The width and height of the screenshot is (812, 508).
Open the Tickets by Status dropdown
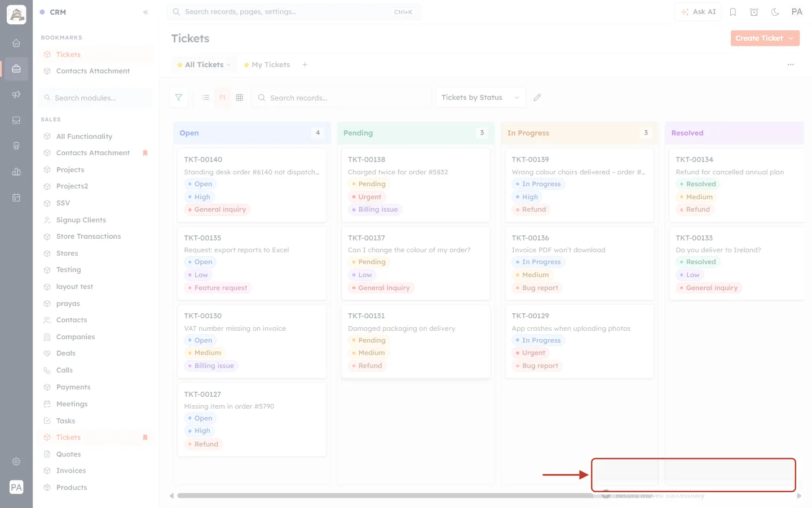pos(480,98)
